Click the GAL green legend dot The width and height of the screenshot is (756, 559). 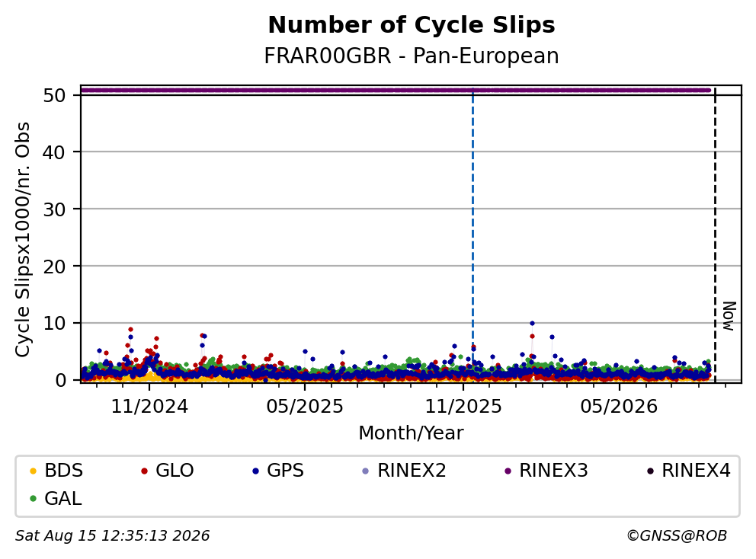(x=34, y=499)
